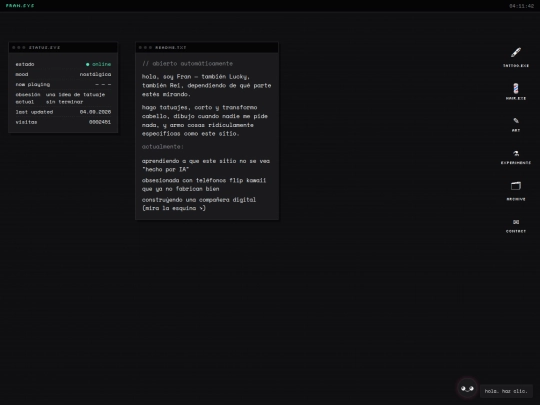Open the ART pencil desktop icon
Image resolution: width=540 pixels, height=405 pixels.
[516, 121]
